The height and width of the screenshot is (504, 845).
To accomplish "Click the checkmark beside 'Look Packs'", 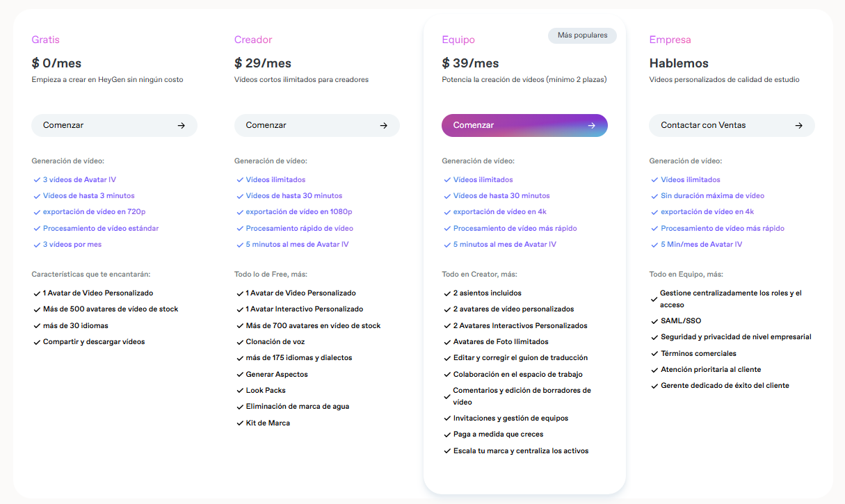I will pos(240,391).
